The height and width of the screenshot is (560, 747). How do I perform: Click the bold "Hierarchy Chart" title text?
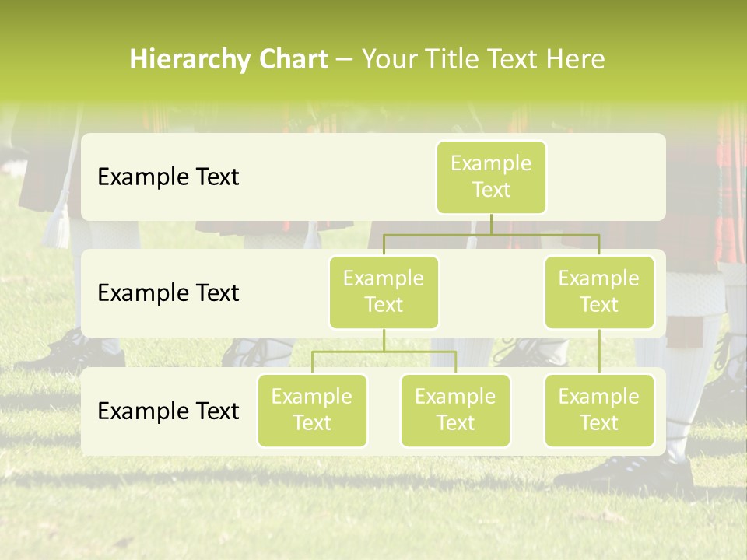coord(228,59)
